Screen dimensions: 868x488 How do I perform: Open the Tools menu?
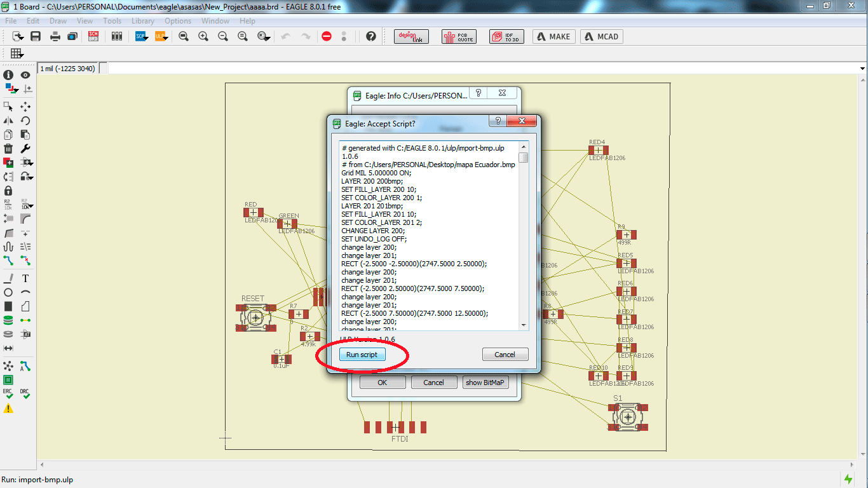tap(112, 21)
